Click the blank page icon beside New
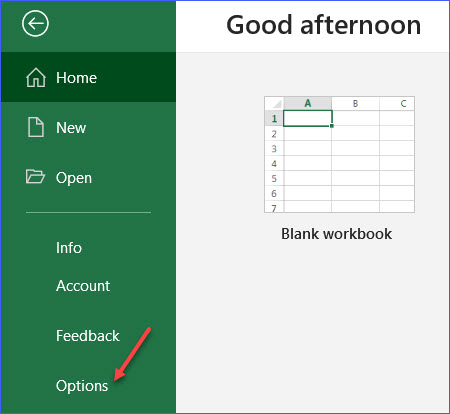Image resolution: width=450 pixels, height=414 pixels. tap(36, 127)
